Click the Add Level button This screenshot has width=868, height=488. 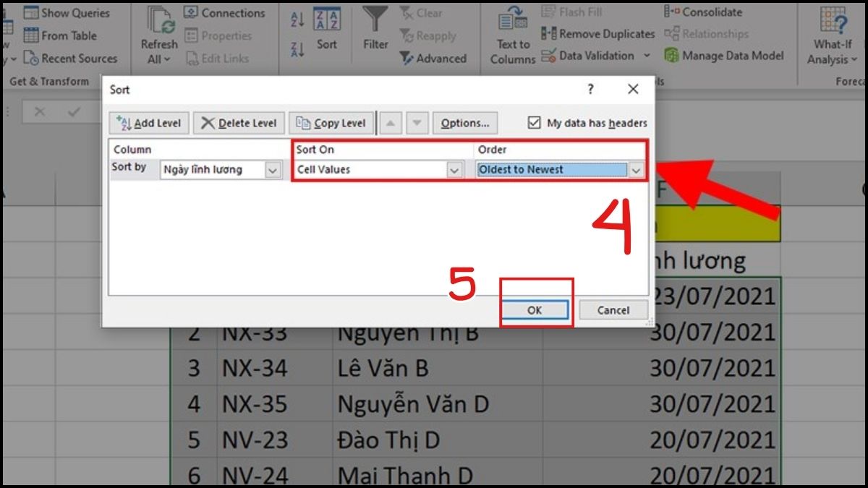point(148,123)
